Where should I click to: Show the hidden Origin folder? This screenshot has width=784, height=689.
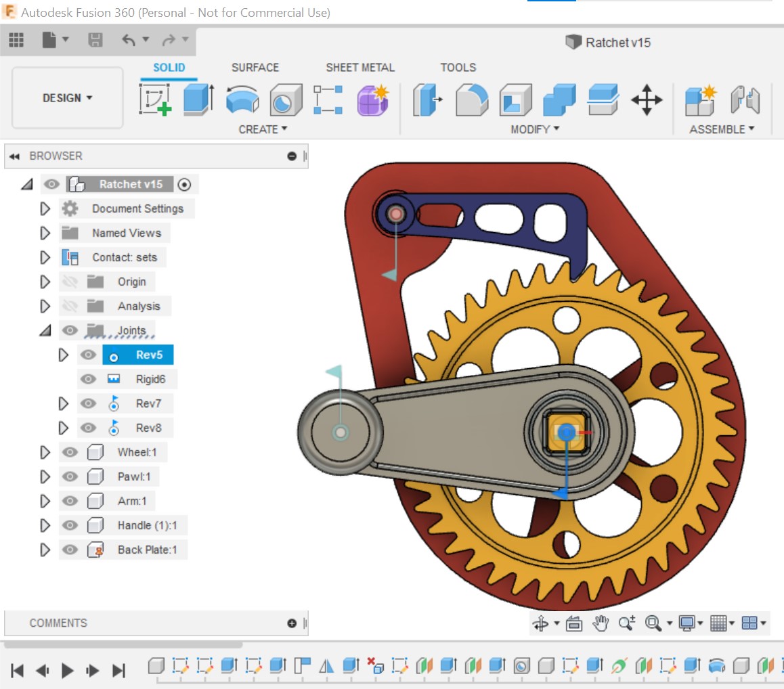pos(70,282)
